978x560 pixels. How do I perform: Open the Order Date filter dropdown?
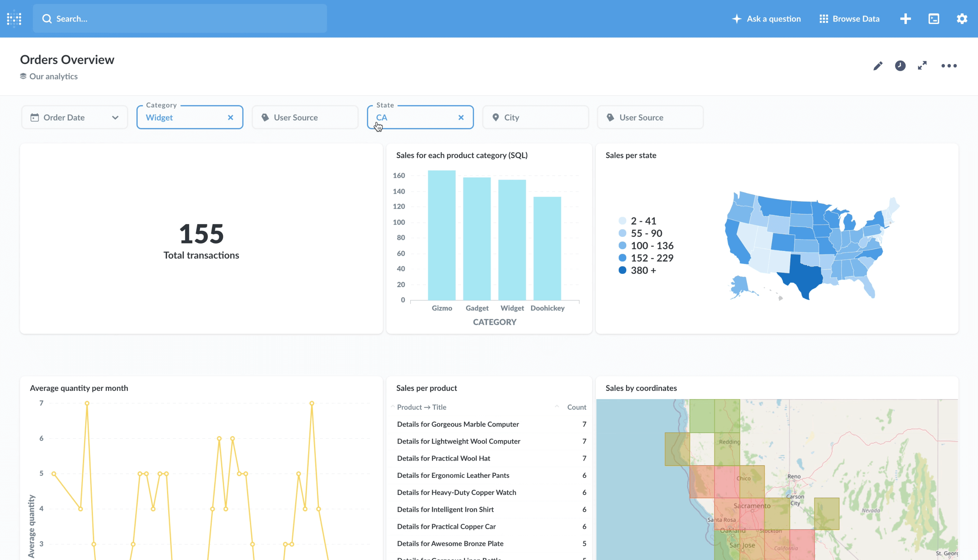[75, 117]
